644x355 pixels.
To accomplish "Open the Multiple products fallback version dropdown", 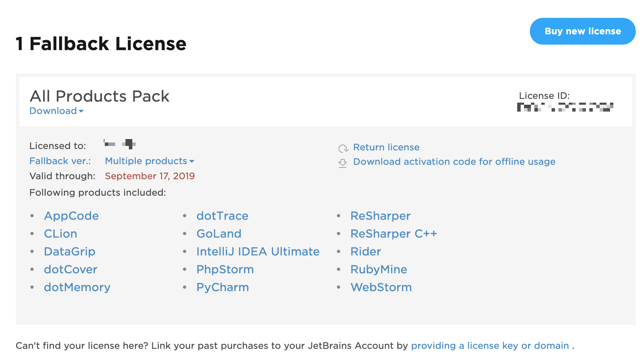I will coord(149,161).
